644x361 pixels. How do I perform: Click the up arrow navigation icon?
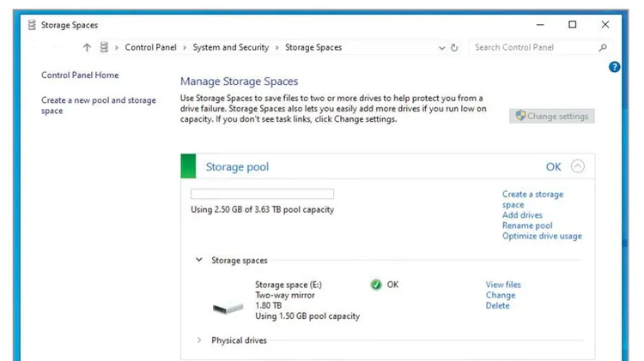click(87, 47)
